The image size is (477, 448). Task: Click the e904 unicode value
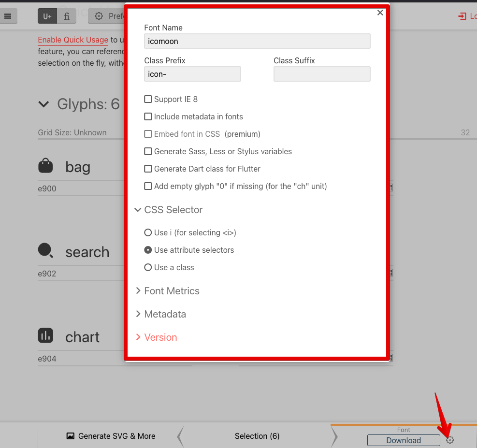pos(47,359)
